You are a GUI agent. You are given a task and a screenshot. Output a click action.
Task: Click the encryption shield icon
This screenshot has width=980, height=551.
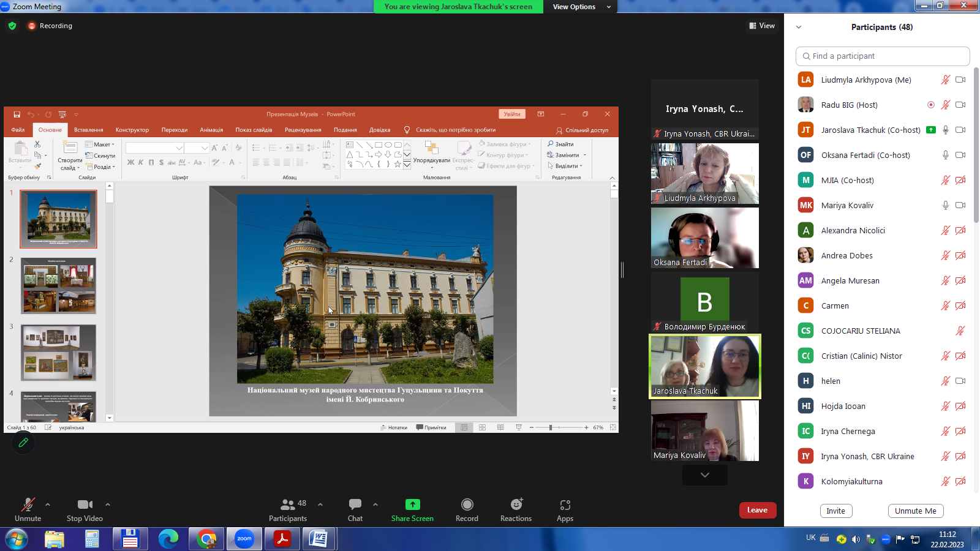(12, 26)
